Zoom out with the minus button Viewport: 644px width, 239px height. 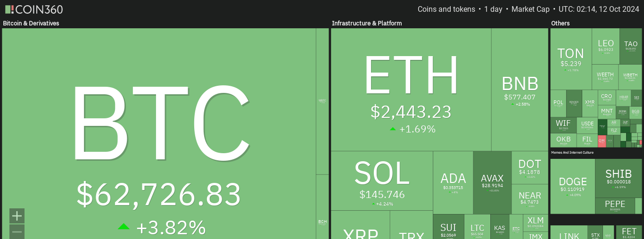[x=17, y=231]
